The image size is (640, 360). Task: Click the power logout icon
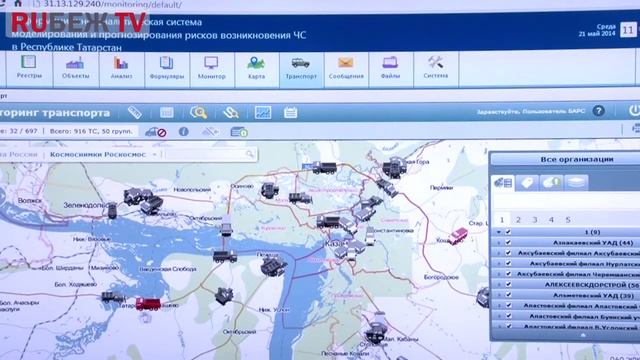(634, 111)
